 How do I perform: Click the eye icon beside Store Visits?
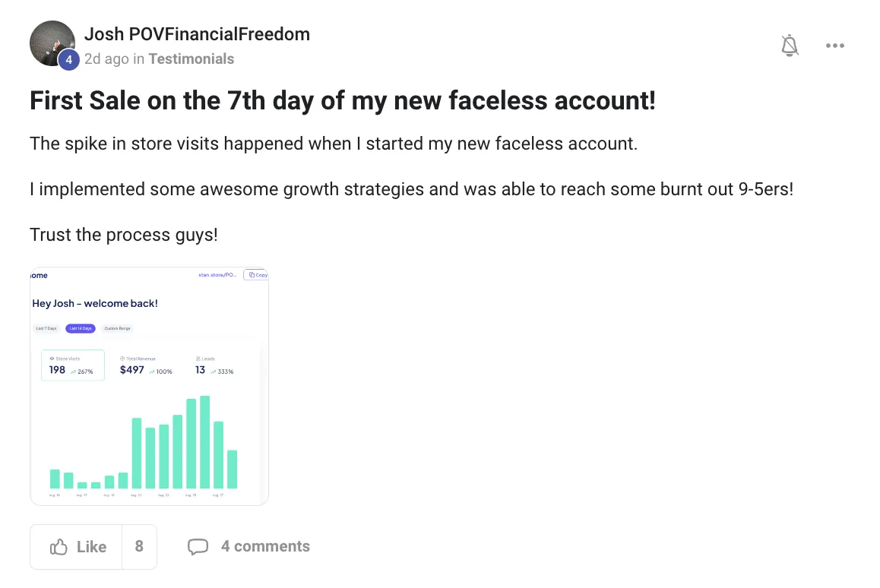point(52,358)
